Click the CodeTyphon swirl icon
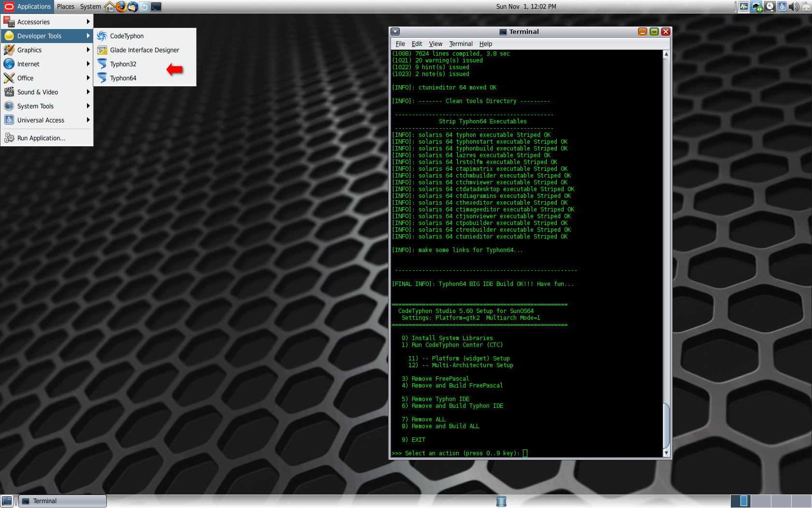The width and height of the screenshot is (812, 508). tap(102, 36)
